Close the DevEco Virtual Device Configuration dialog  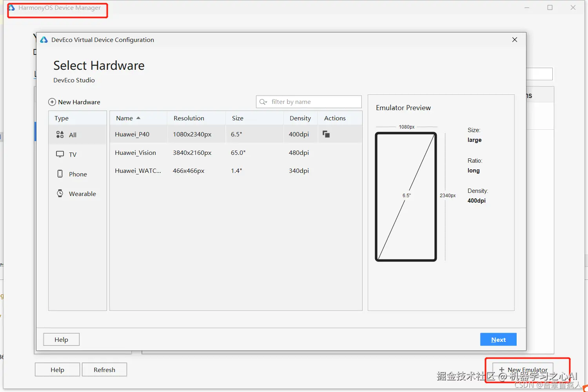[515, 40]
